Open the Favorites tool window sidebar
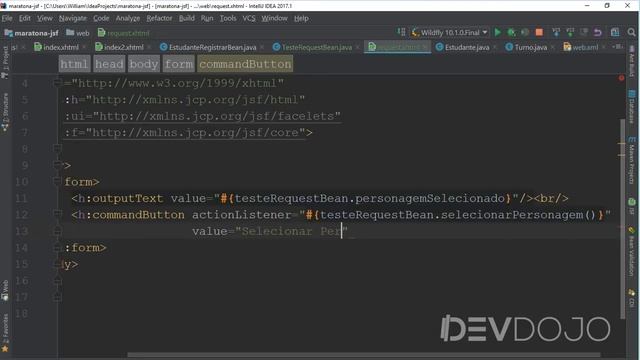Screen dimensions: 640x360 click(5, 333)
